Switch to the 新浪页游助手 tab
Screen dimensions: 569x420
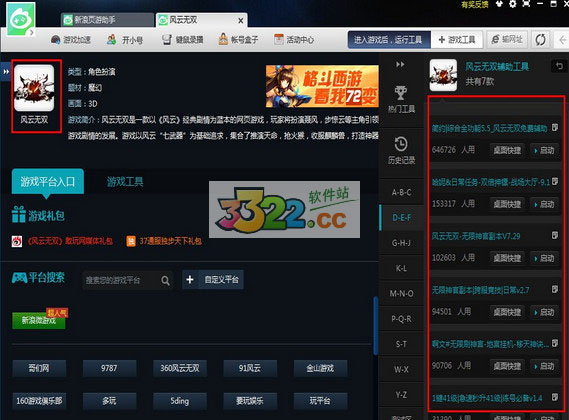tap(107, 20)
